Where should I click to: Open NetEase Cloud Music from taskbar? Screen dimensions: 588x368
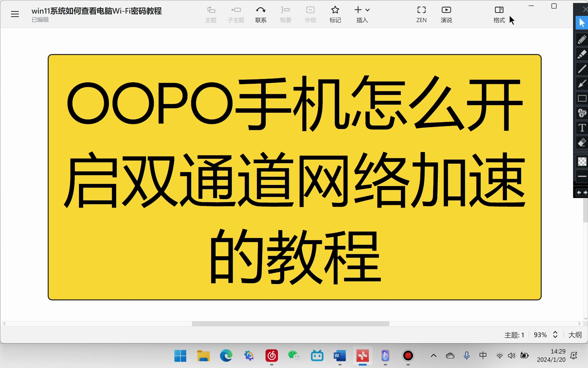coord(272,356)
